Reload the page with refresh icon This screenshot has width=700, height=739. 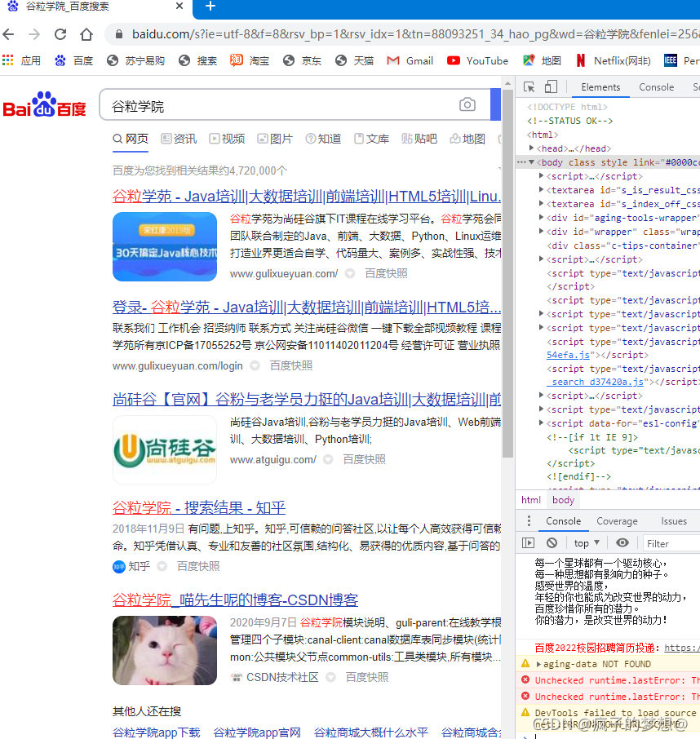pyautogui.click(x=60, y=34)
